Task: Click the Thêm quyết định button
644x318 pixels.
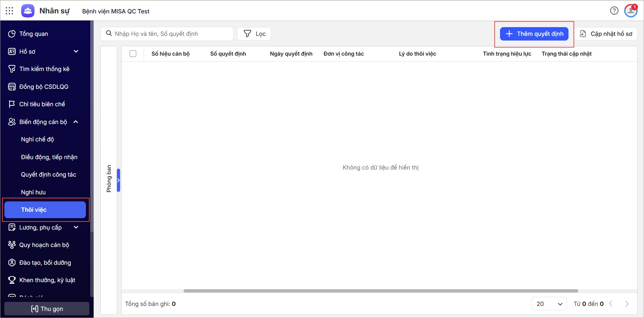Action: click(x=534, y=34)
